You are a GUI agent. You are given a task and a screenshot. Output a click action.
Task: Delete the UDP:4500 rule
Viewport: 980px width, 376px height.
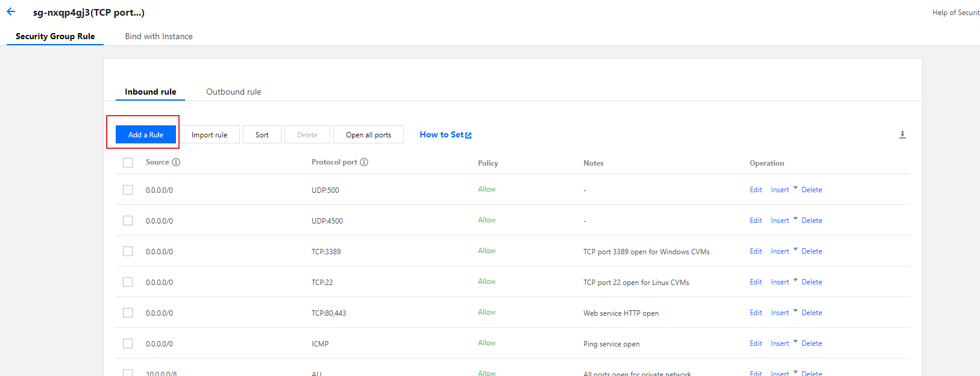[812, 221]
